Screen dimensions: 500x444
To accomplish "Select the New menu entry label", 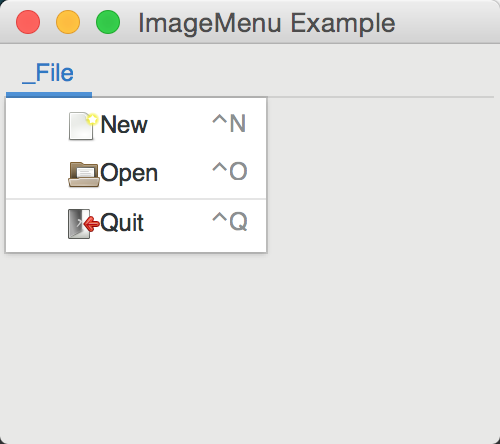I will [124, 125].
